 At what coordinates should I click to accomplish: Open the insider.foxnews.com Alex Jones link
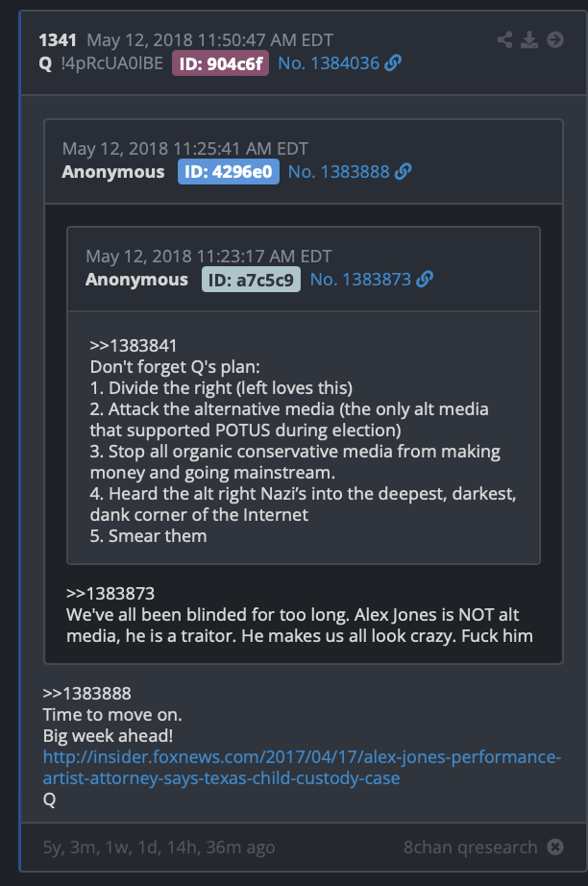tap(303, 768)
